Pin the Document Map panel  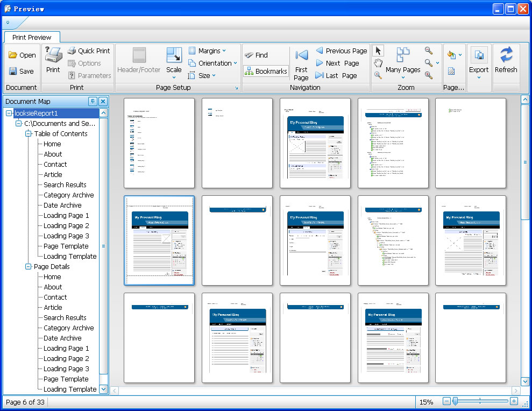[x=93, y=101]
